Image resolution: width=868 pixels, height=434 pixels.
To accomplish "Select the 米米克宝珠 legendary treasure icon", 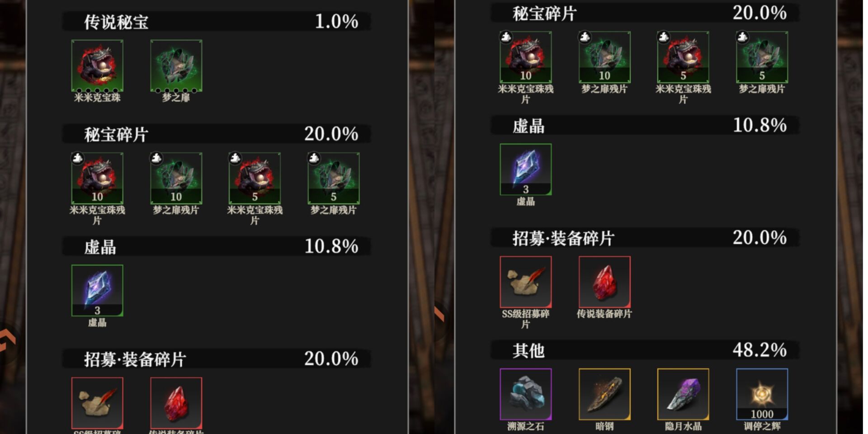I will (97, 66).
